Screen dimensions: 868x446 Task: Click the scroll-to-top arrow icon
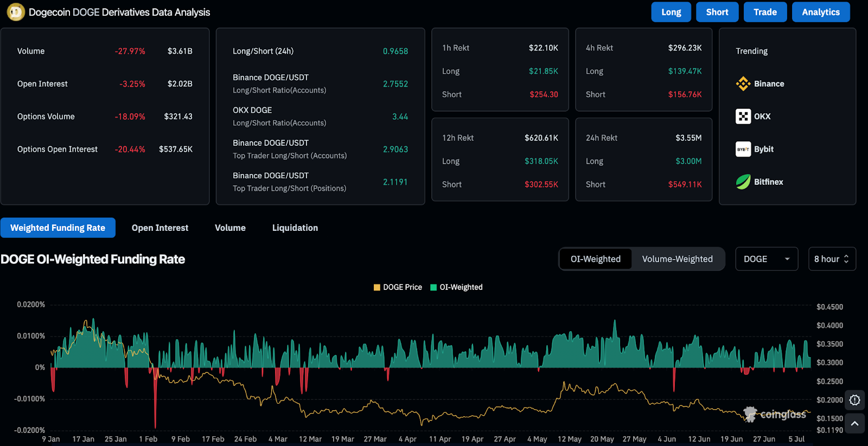pos(855,424)
